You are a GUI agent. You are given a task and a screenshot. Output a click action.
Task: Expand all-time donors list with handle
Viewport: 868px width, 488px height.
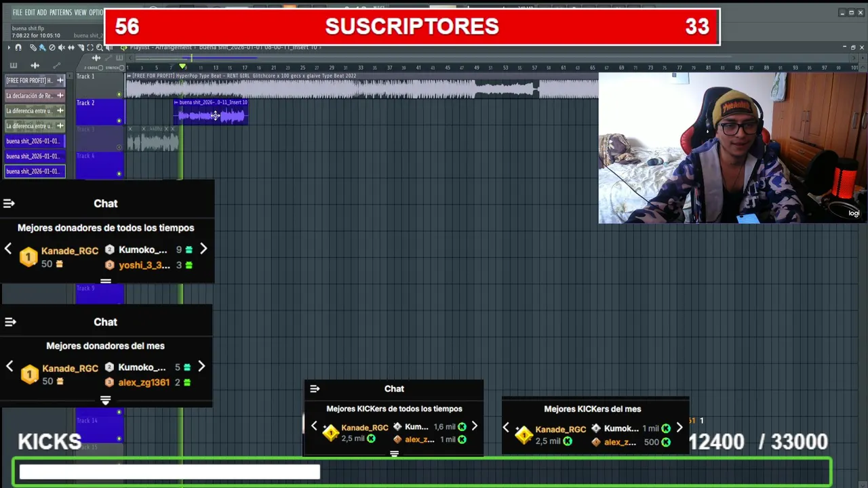tap(106, 281)
